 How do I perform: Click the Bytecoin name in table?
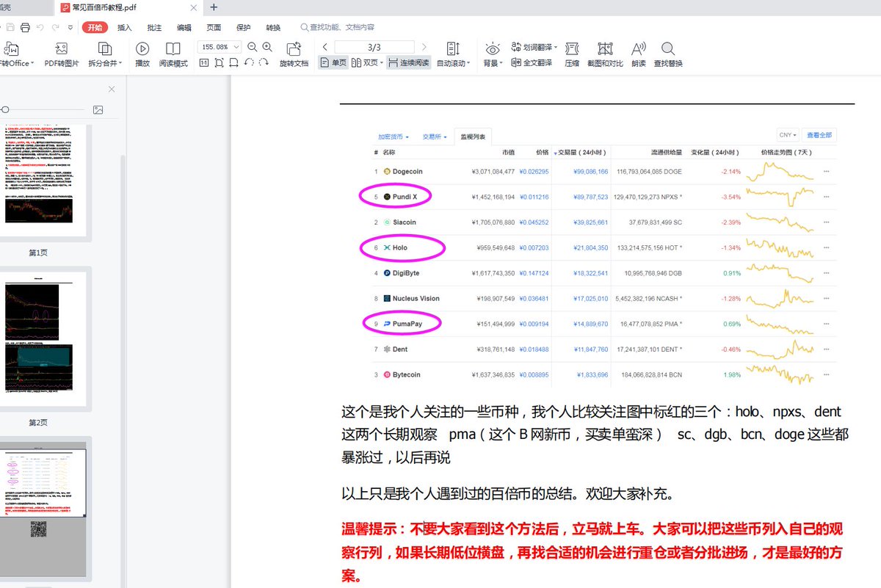tap(406, 374)
